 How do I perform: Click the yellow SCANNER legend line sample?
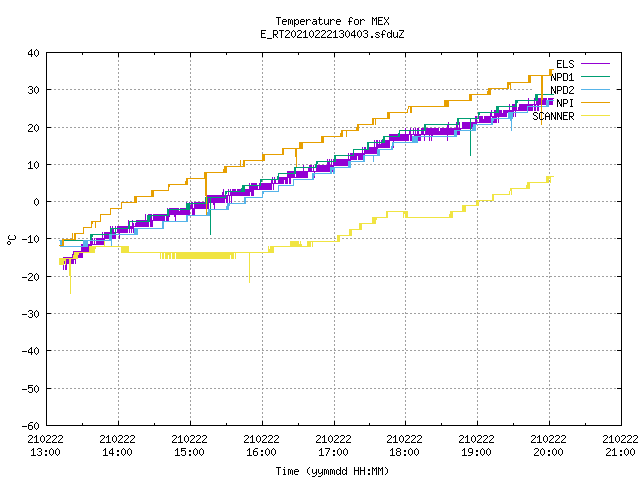(x=595, y=116)
